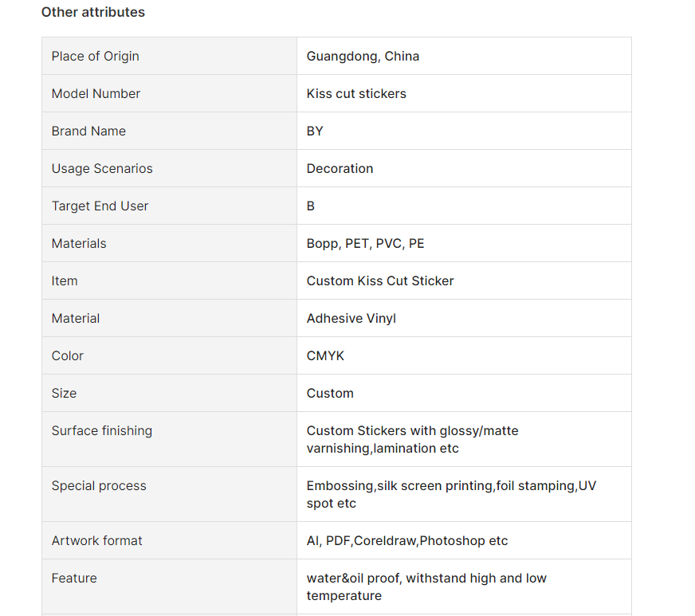Select the Place of Origin label
This screenshot has width=695, height=616.
pyautogui.click(x=96, y=57)
